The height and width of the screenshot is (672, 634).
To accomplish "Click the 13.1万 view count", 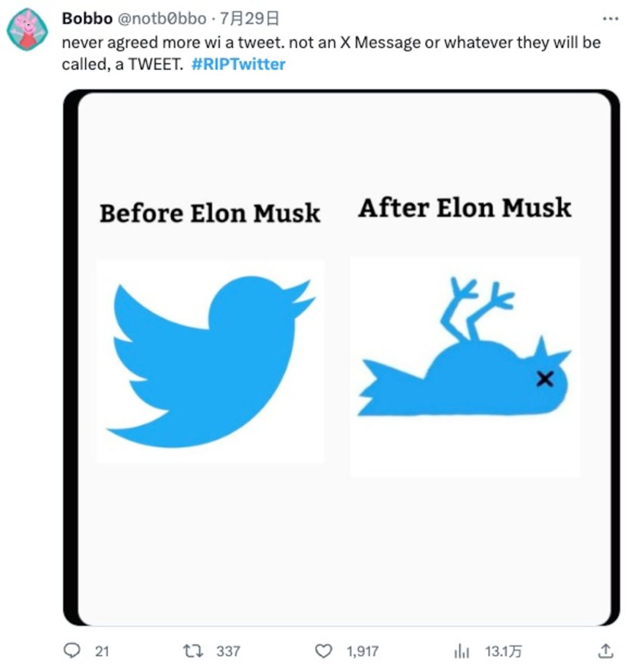I will point(503,651).
